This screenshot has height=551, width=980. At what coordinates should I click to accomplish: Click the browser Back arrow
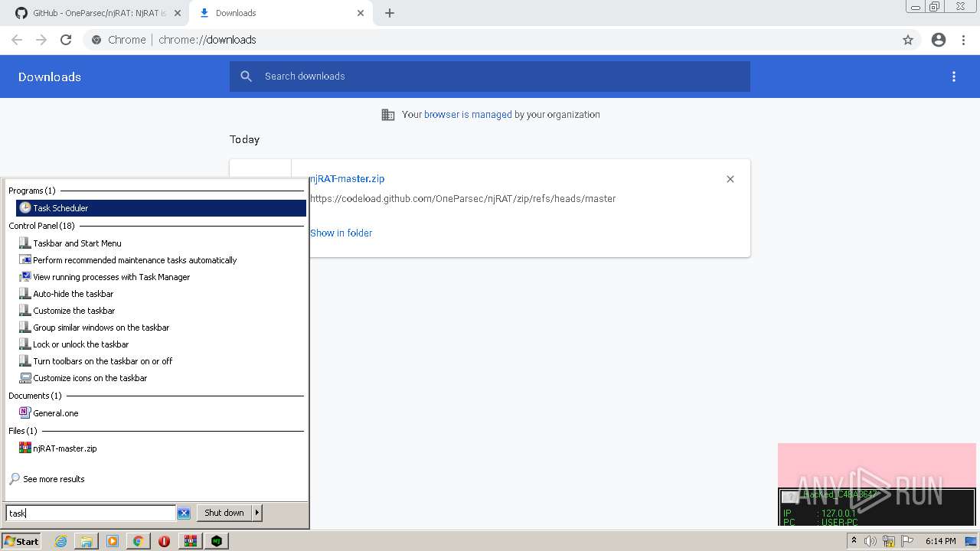coord(17,40)
